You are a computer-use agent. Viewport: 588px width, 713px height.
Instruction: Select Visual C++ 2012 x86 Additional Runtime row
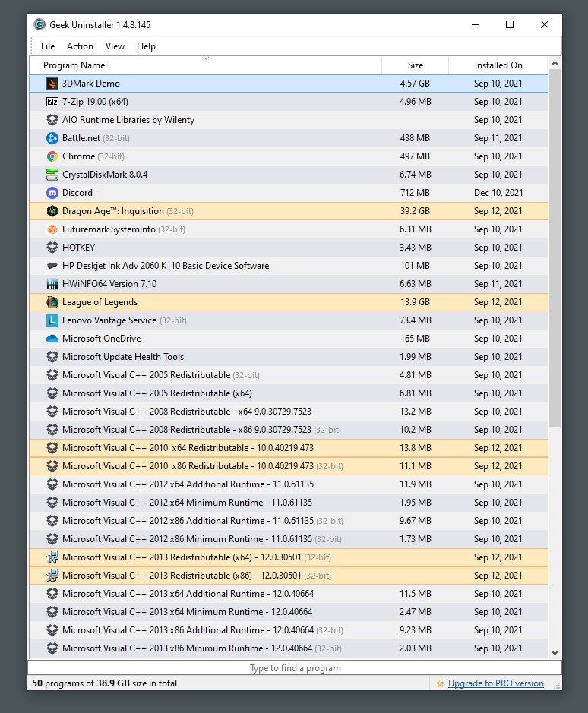tap(289, 521)
